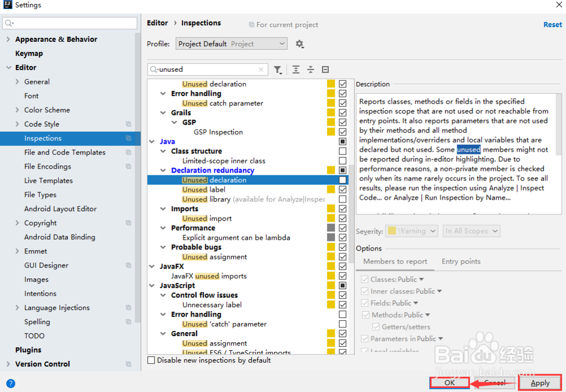The width and height of the screenshot is (566, 392).
Task: Click the Reset link
Action: tap(552, 24)
